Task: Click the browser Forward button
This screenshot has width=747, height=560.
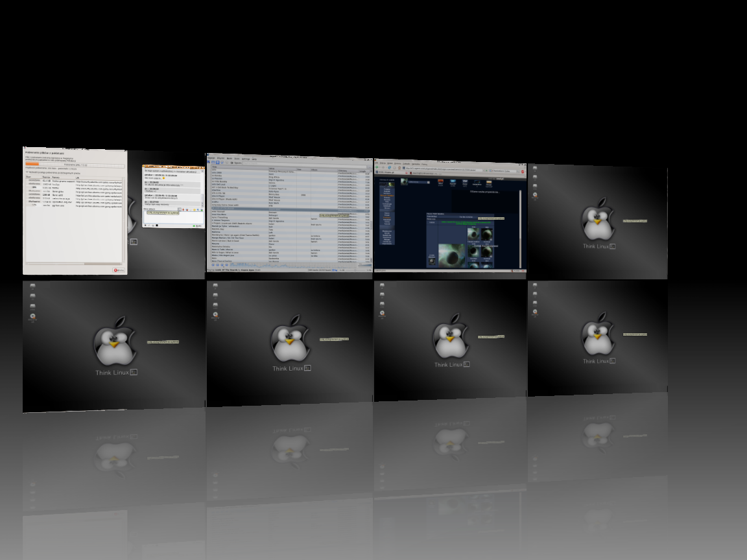Action: click(383, 168)
